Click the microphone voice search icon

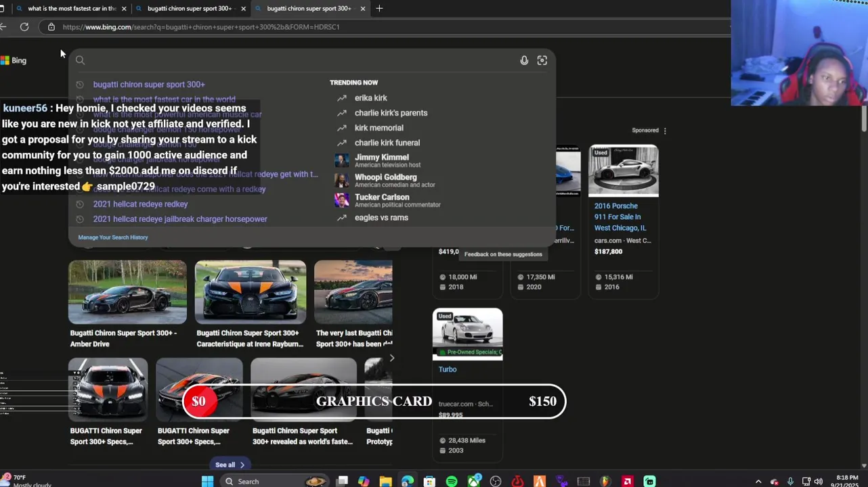pos(524,60)
